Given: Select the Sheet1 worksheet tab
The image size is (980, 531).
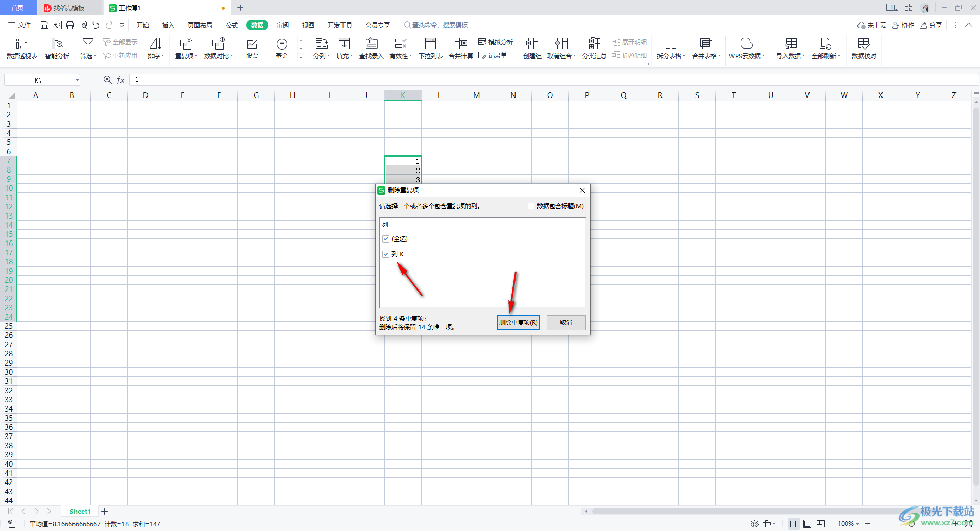Looking at the screenshot, I should pos(80,511).
